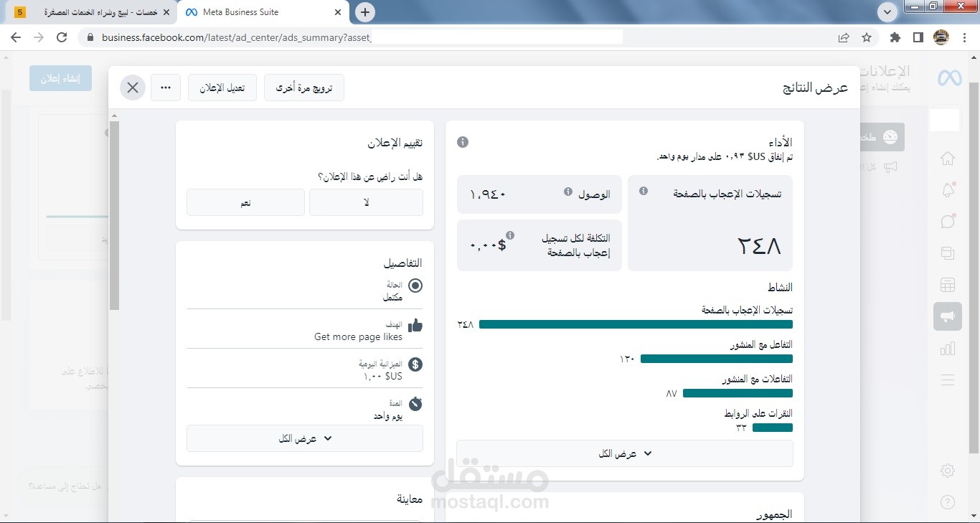Answer لا to the ad rating question
The image size is (980, 523).
366,202
